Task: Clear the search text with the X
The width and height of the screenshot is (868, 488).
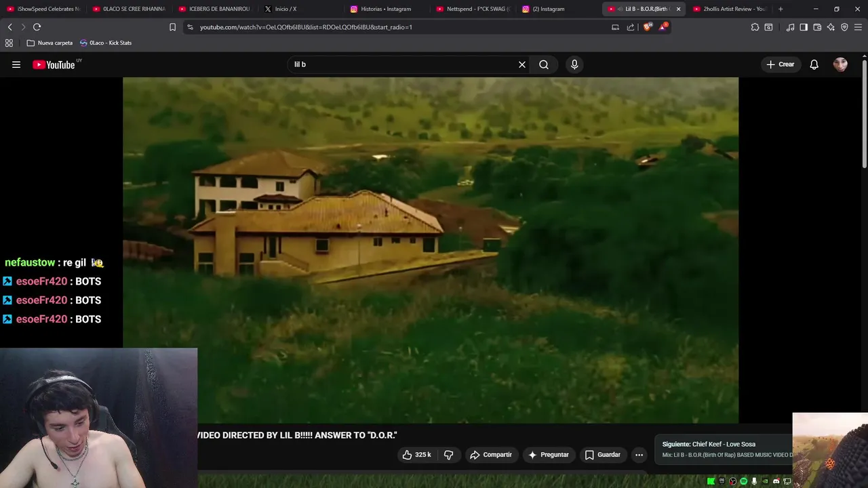Action: 522,64
